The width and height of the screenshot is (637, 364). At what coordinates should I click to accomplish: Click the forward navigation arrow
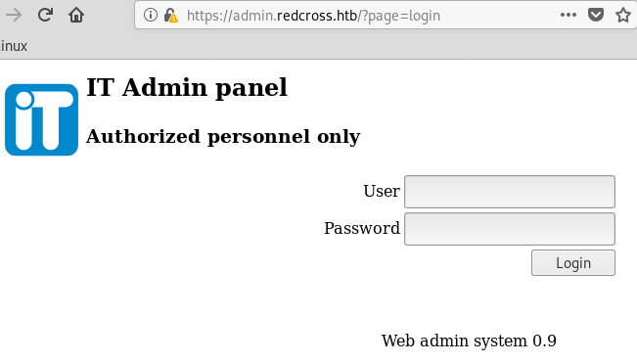point(14,16)
